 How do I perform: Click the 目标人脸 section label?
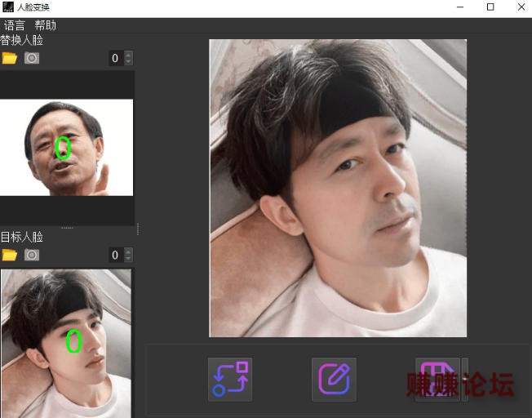point(22,237)
